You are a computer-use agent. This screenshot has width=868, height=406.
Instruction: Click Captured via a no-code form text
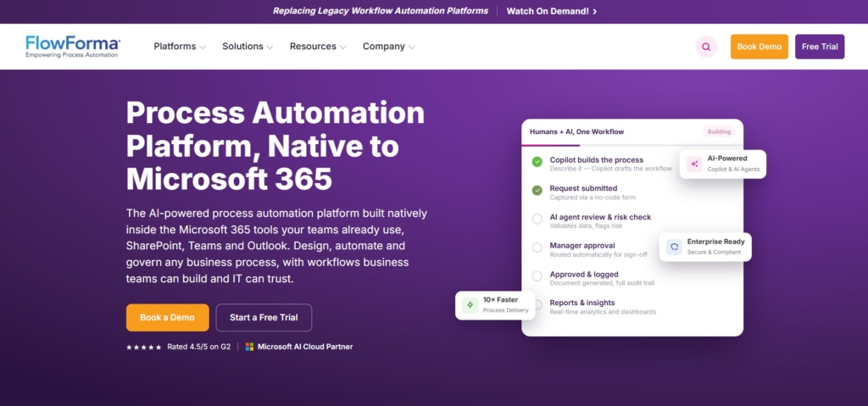click(x=593, y=197)
